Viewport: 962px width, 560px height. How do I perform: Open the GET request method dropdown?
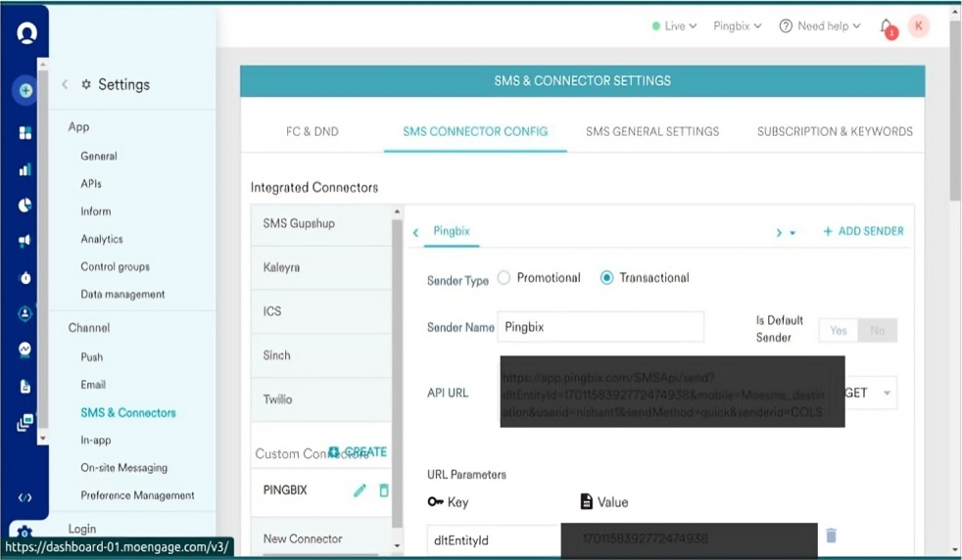(868, 393)
